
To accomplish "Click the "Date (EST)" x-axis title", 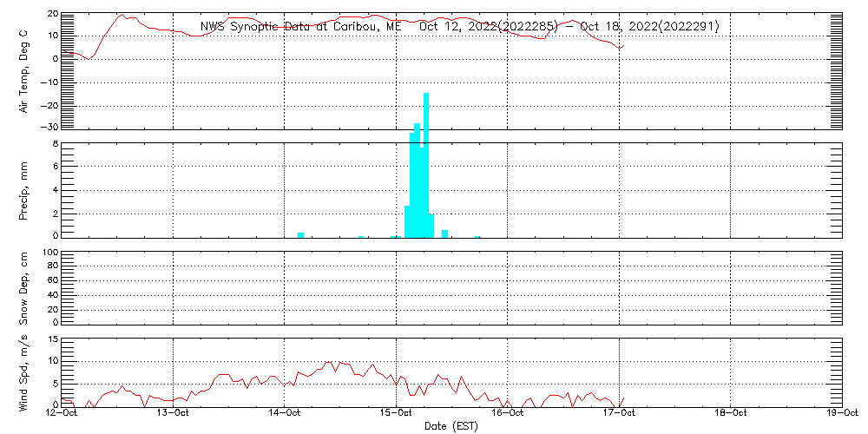I will [x=453, y=426].
